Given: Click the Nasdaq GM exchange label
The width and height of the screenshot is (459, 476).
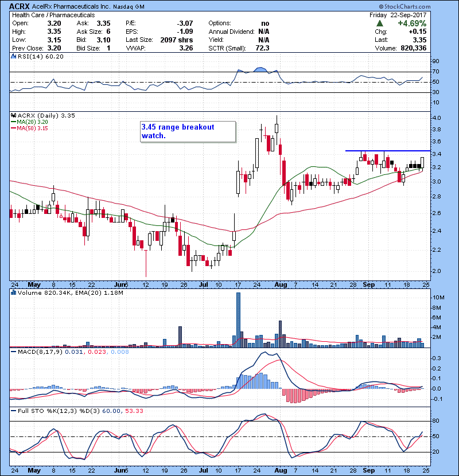Looking at the screenshot, I should (x=129, y=7).
